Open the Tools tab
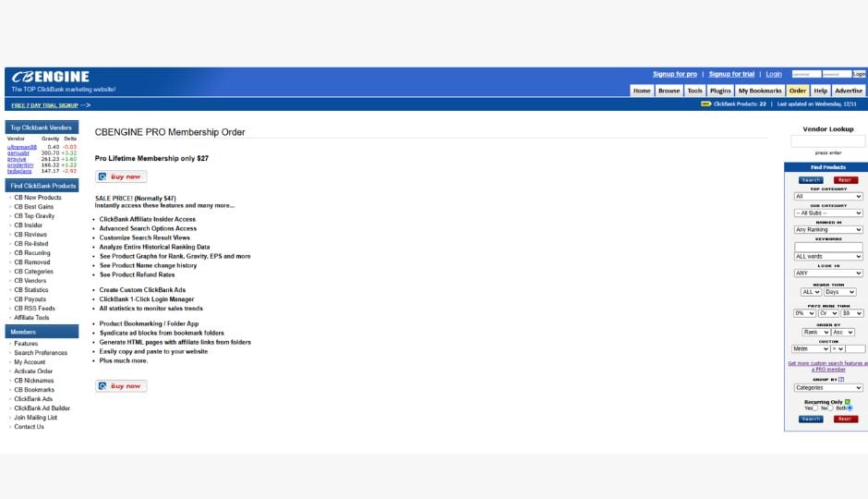 (694, 91)
